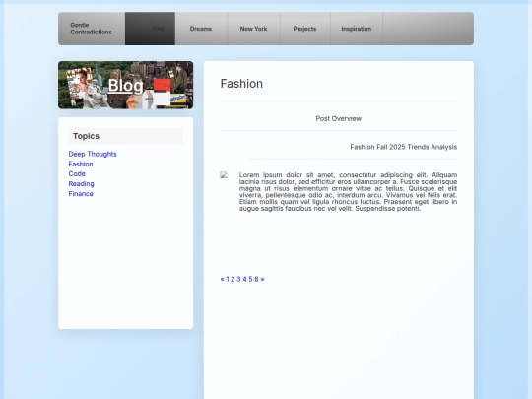Open the Fashion topic link
The height and width of the screenshot is (399, 532).
[81, 164]
